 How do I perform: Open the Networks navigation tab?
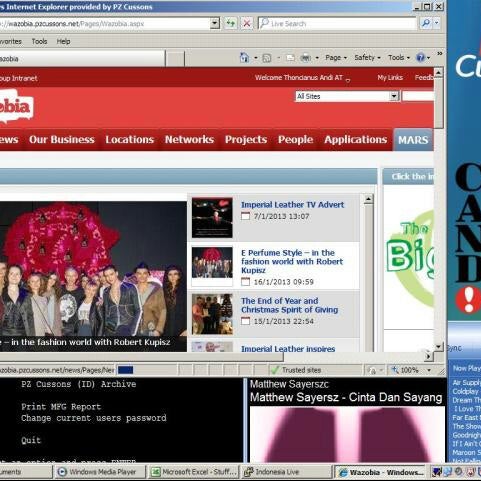[x=189, y=140]
